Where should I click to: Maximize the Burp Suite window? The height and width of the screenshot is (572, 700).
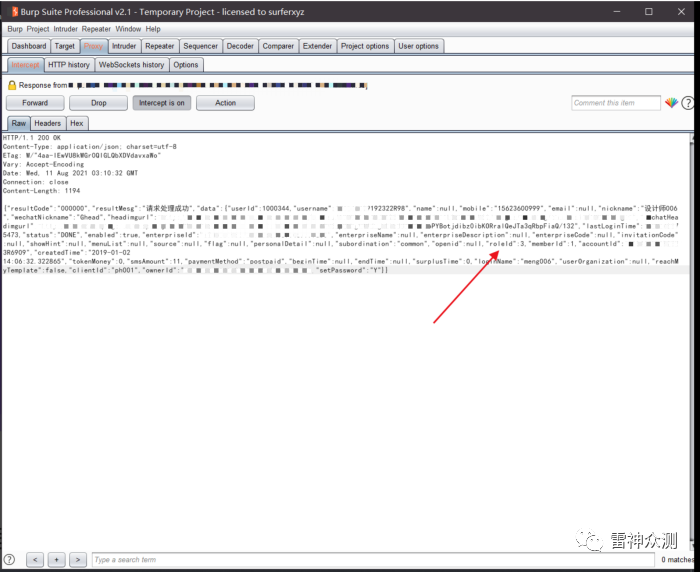tap(649, 12)
